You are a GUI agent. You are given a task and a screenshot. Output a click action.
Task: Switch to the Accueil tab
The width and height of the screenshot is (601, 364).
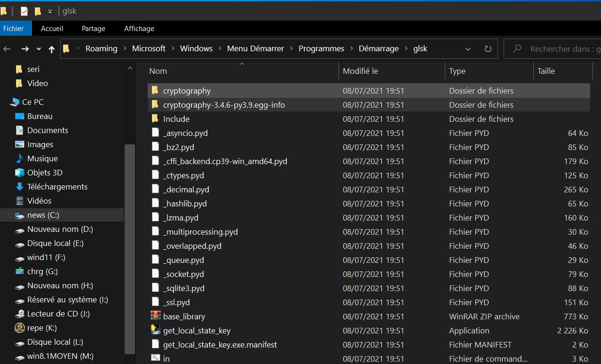pyautogui.click(x=52, y=29)
